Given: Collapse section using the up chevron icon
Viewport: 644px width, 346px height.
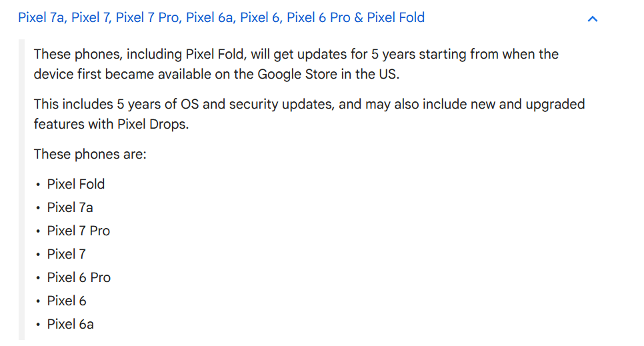Looking at the screenshot, I should click(x=592, y=19).
